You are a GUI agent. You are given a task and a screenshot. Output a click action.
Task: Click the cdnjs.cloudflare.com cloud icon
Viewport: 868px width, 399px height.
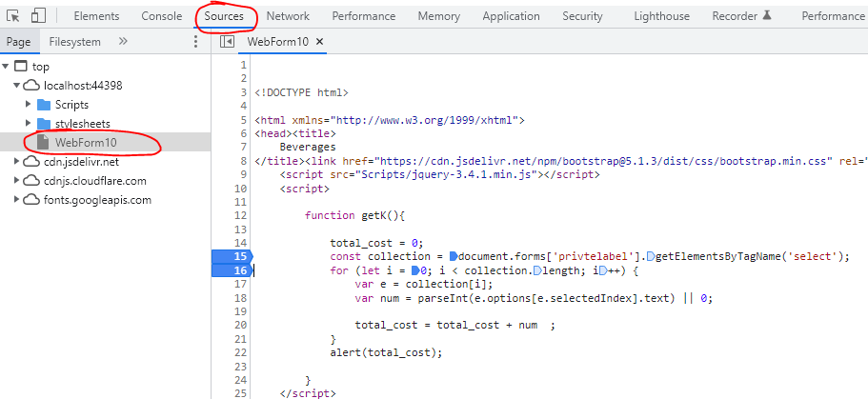click(x=31, y=181)
